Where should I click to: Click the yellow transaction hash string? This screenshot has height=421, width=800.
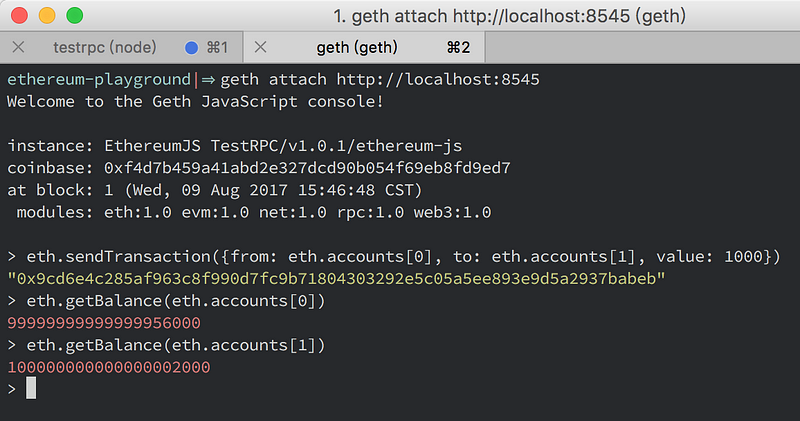point(335,278)
